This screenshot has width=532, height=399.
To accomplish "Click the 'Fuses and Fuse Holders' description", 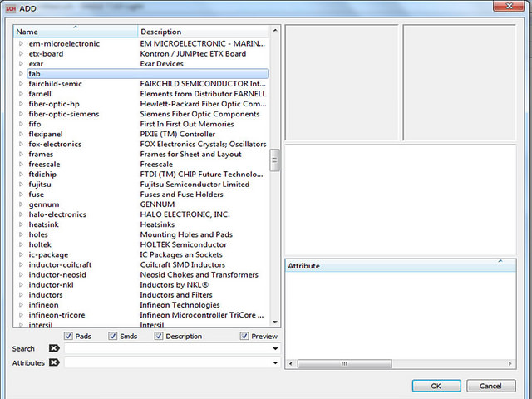I will (181, 195).
